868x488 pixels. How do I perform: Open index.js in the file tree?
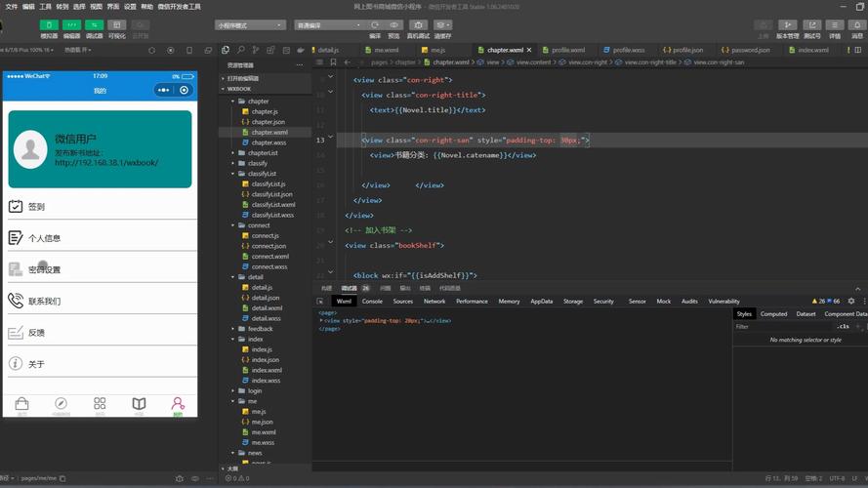click(262, 349)
